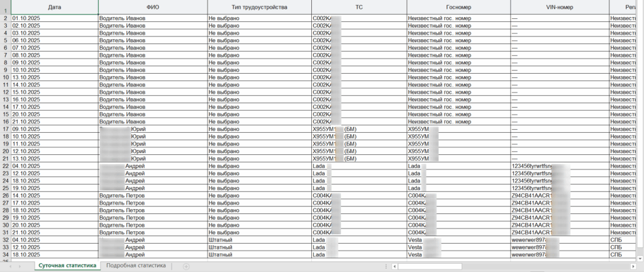Click horizontal scrollbar left arrow
The height and width of the screenshot is (272, 644).
pyautogui.click(x=395, y=266)
